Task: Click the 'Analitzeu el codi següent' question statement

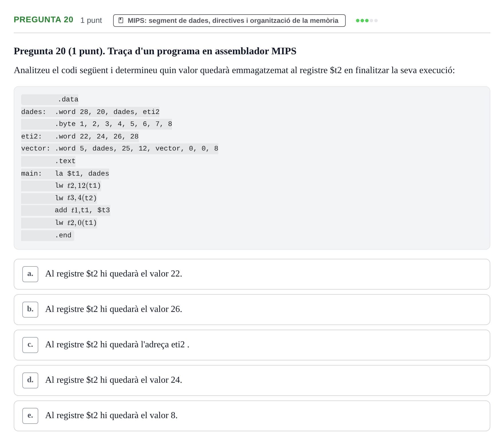Action: (x=234, y=70)
